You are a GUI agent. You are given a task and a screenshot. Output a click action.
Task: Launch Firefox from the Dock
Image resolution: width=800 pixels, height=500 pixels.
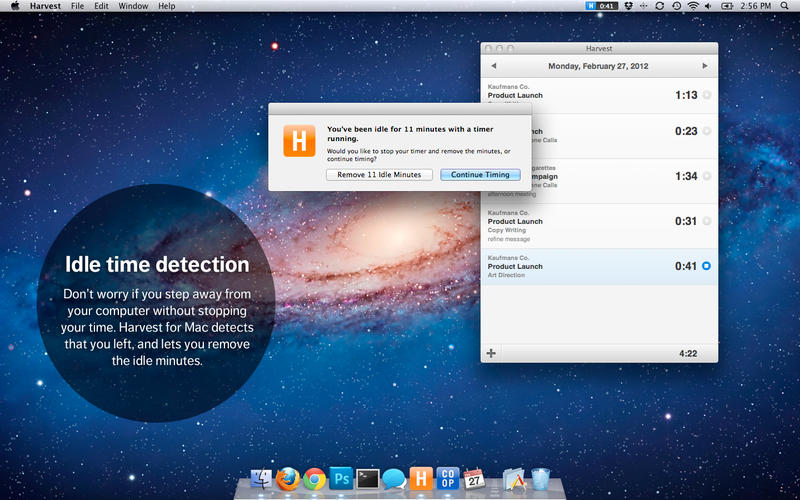288,479
